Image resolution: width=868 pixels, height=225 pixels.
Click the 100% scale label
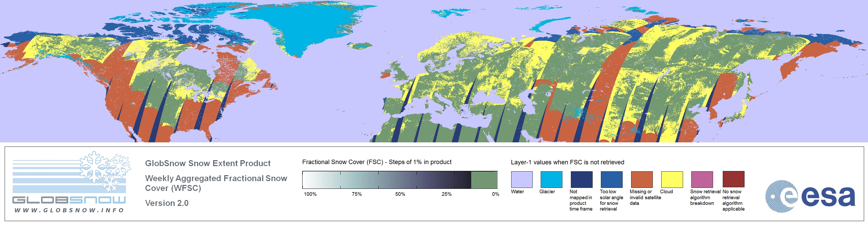[310, 194]
